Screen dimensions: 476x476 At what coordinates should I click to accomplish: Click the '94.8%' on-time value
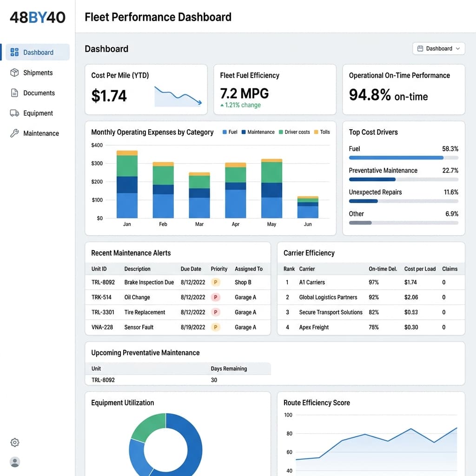[370, 95]
